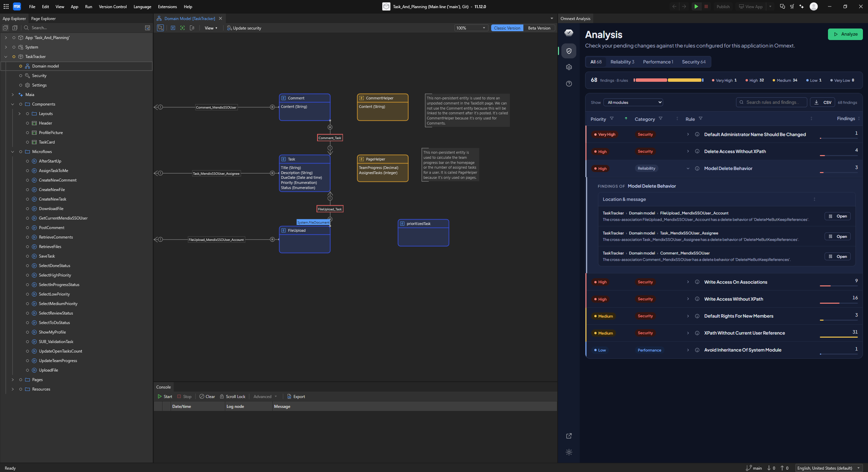Click Update security in the toolbar

244,28
